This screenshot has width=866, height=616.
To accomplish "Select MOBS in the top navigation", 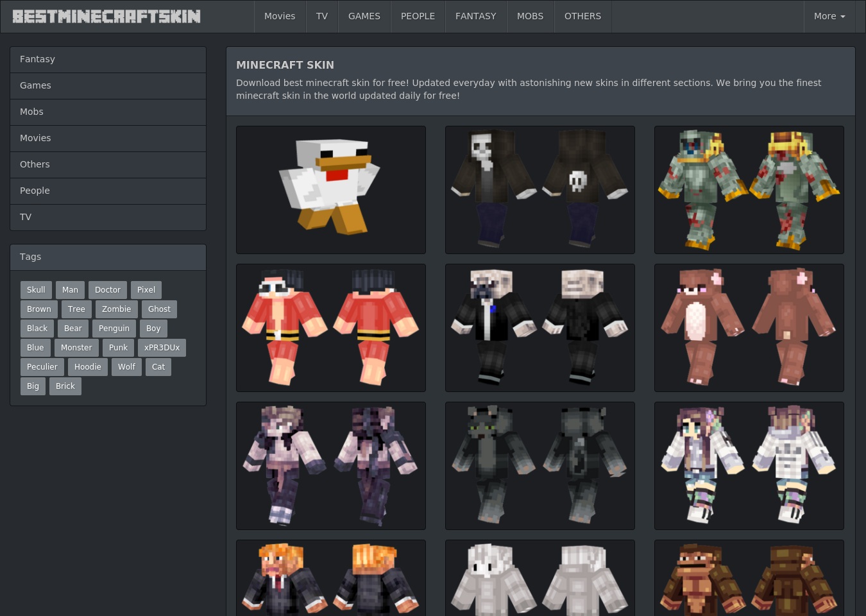I will 530,16.
